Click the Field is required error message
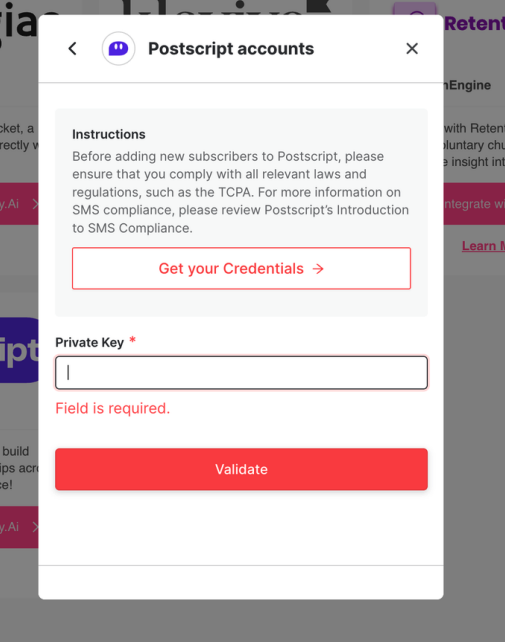Screen dimensions: 505x642 click(113, 408)
